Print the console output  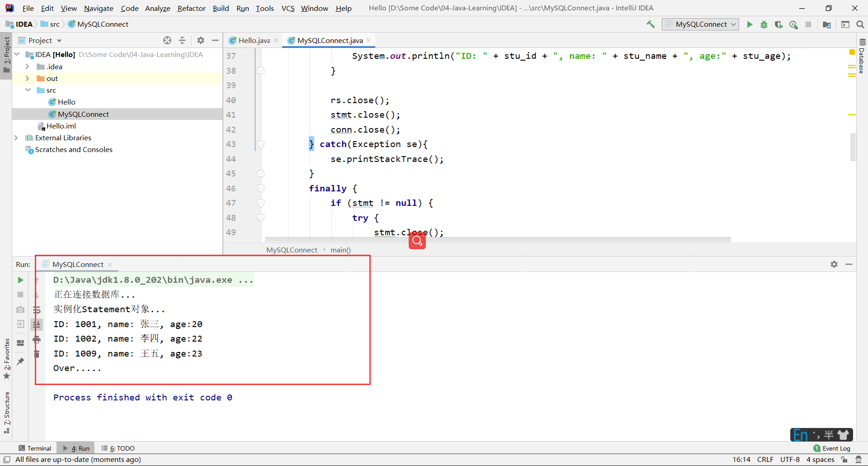[x=37, y=339]
